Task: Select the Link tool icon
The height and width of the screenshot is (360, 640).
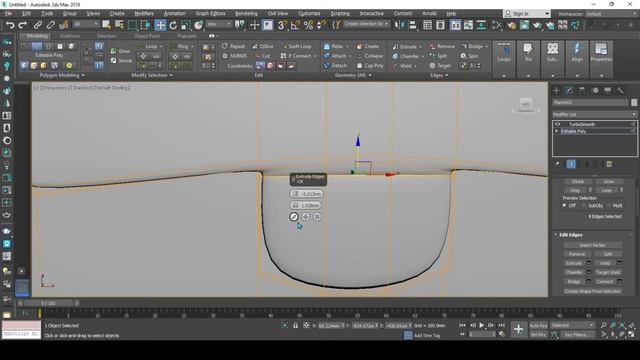Action: (38, 25)
